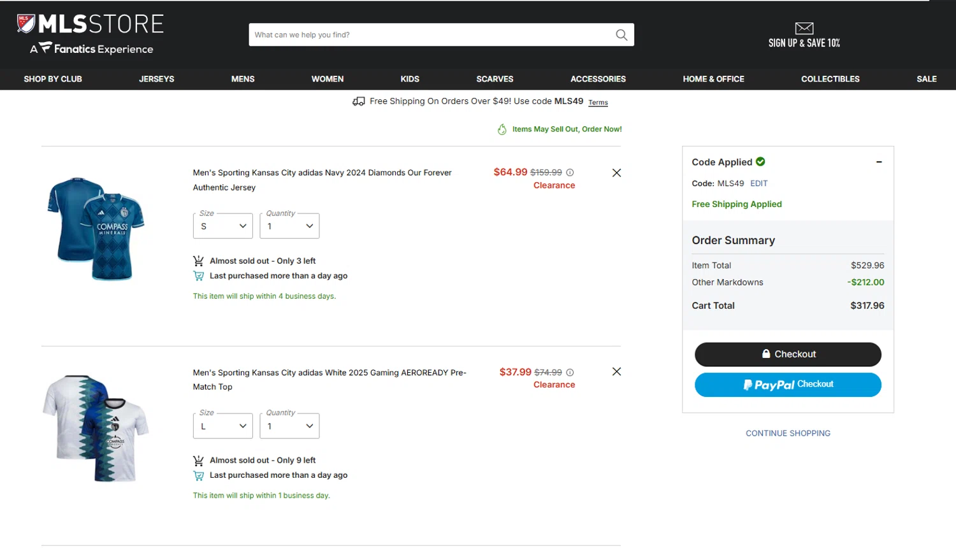The width and height of the screenshot is (956, 560).
Task: Click the search magnifier icon
Action: (x=621, y=35)
